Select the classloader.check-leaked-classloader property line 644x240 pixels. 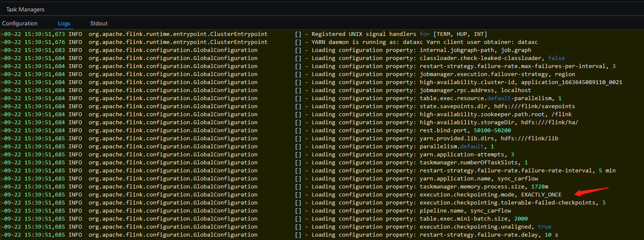tap(282, 58)
